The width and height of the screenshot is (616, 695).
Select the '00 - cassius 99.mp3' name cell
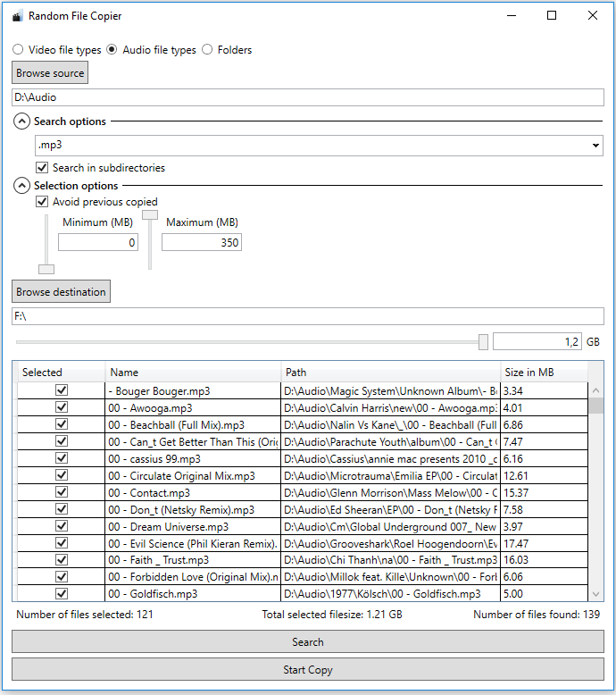pyautogui.click(x=193, y=459)
